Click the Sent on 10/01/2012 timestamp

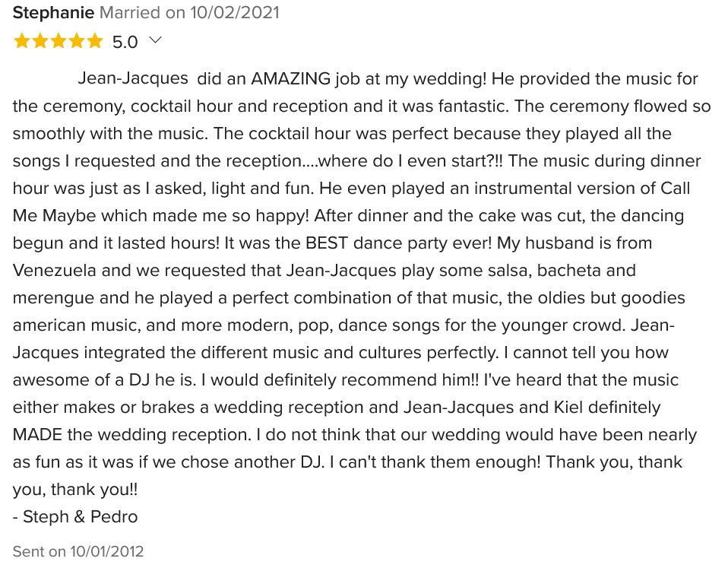(x=78, y=551)
